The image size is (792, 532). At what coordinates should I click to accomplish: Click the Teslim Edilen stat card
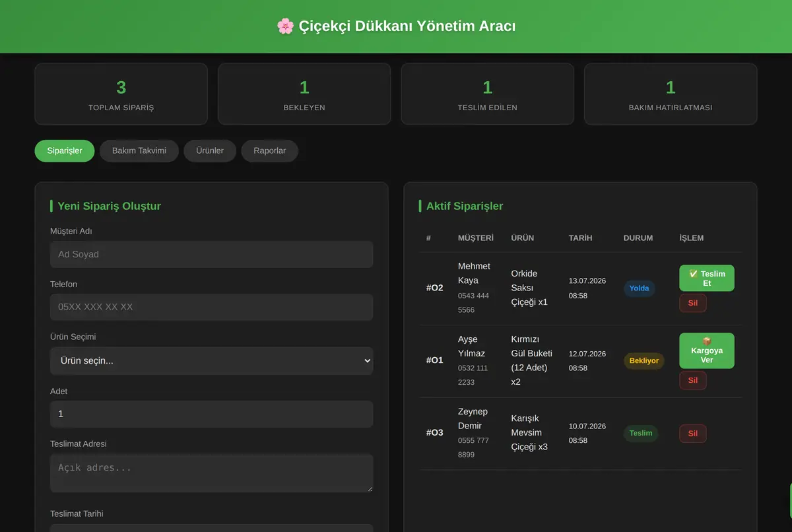pos(488,94)
